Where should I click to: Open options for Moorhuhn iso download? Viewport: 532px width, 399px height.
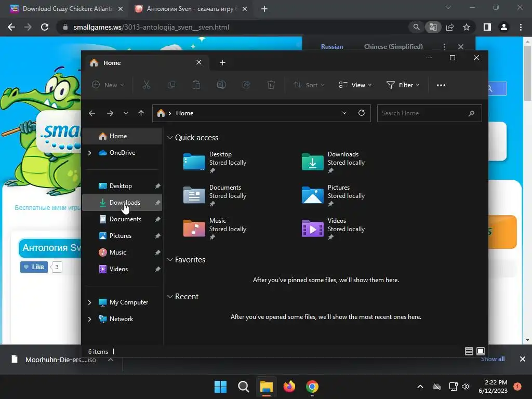(x=111, y=360)
